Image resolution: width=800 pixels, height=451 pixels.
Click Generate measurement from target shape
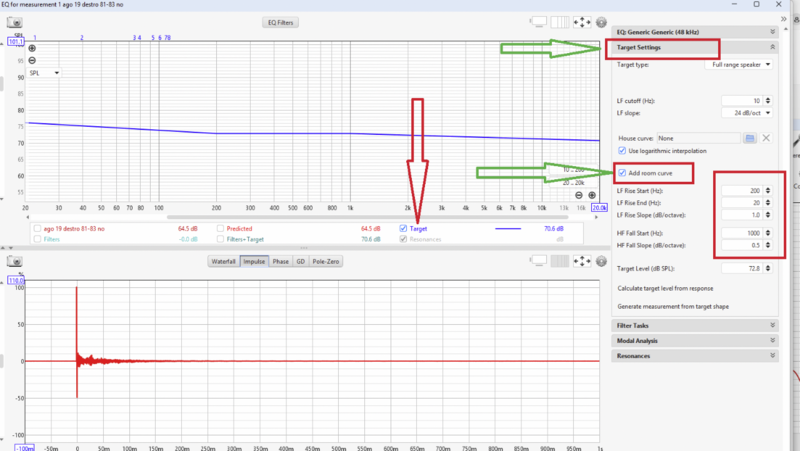(673, 307)
